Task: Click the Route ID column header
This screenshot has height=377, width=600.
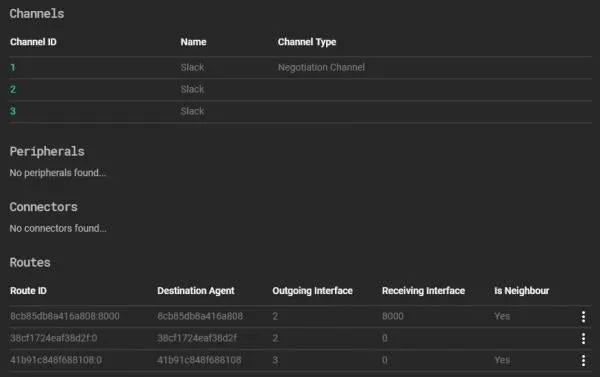Action: tap(28, 291)
